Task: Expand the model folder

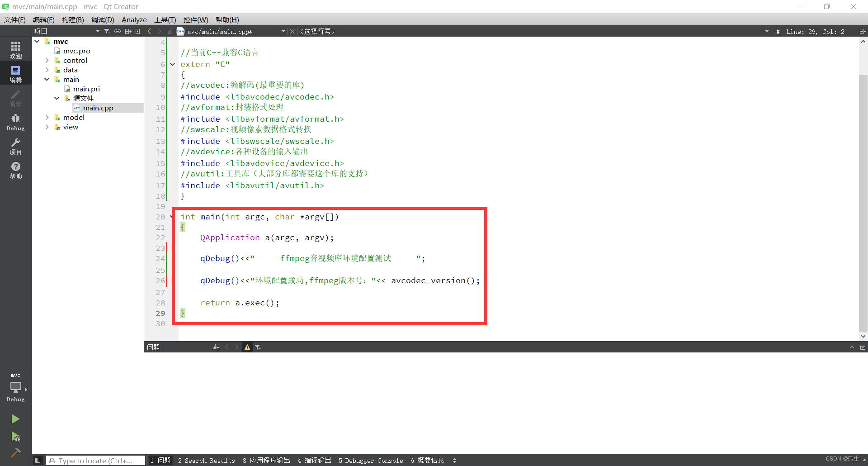Action: (47, 117)
